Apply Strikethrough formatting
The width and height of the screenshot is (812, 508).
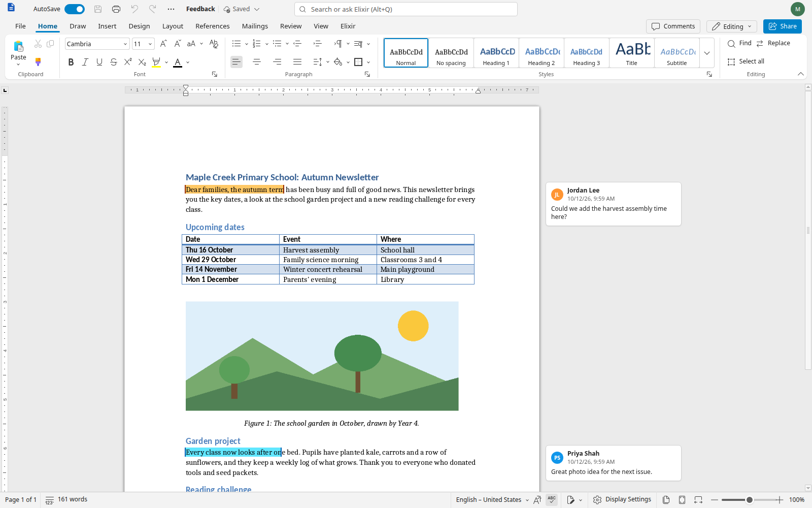tap(114, 62)
